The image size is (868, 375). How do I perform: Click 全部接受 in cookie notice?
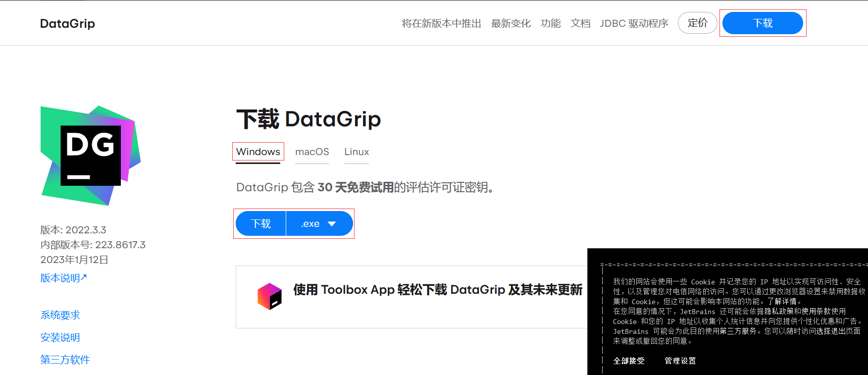629,361
